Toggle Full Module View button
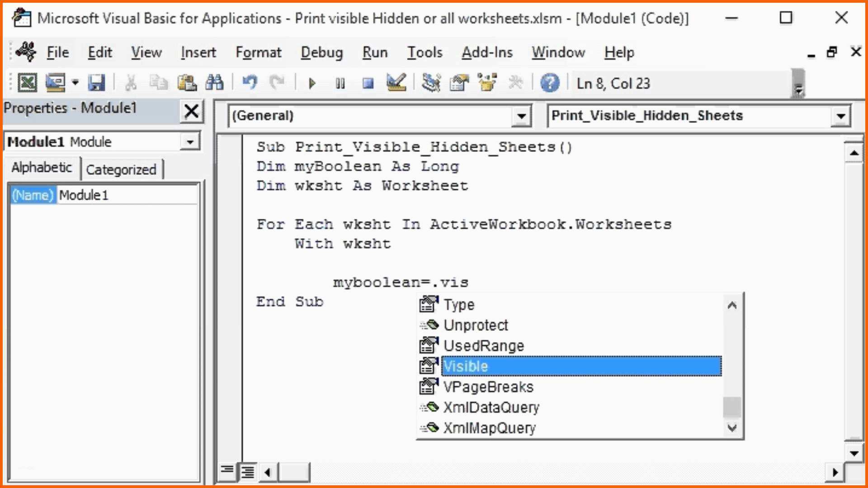Image resolution: width=868 pixels, height=488 pixels. pos(247,472)
